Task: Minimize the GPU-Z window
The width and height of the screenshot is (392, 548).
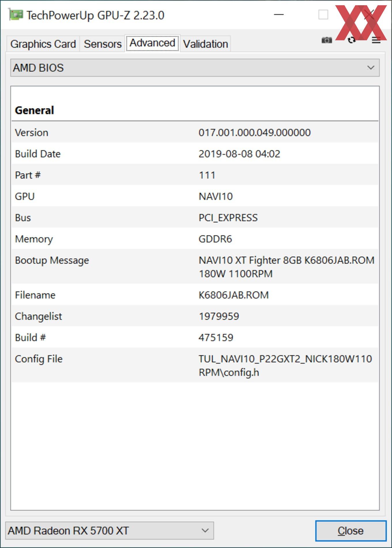Action: tap(279, 14)
